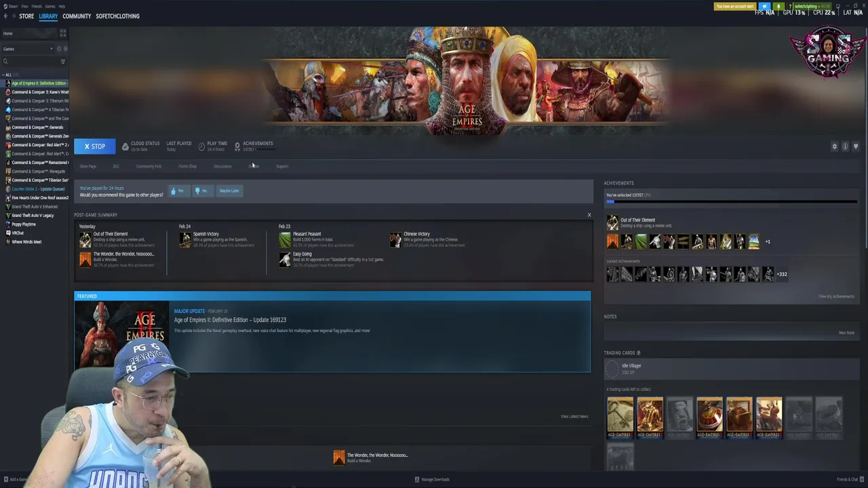Select VRChat in game list

(35, 233)
